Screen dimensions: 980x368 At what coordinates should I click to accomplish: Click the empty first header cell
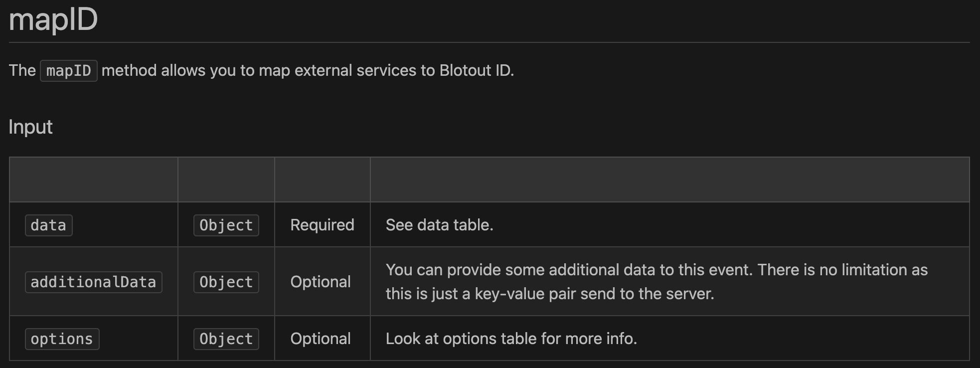pyautogui.click(x=94, y=180)
